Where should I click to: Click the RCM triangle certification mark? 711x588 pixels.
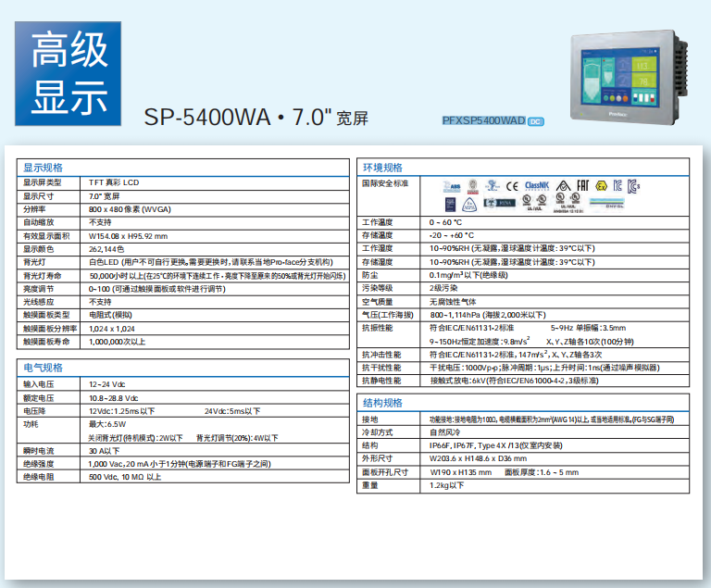pyautogui.click(x=563, y=185)
